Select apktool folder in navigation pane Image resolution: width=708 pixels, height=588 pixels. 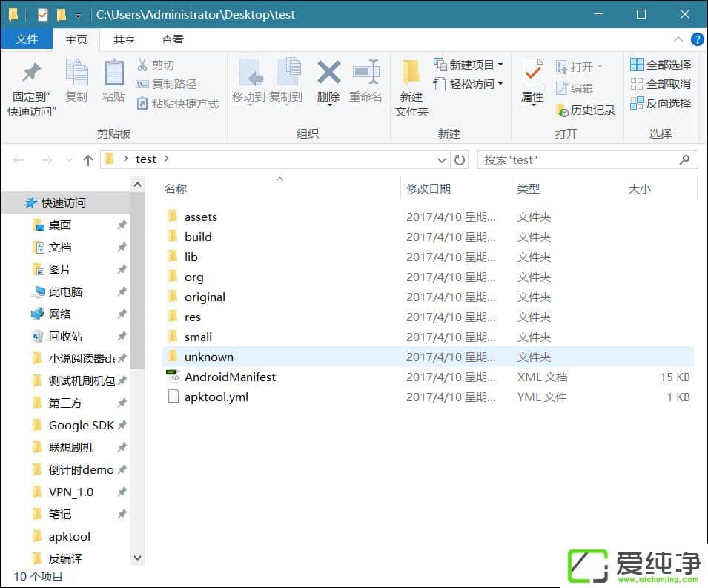(69, 536)
